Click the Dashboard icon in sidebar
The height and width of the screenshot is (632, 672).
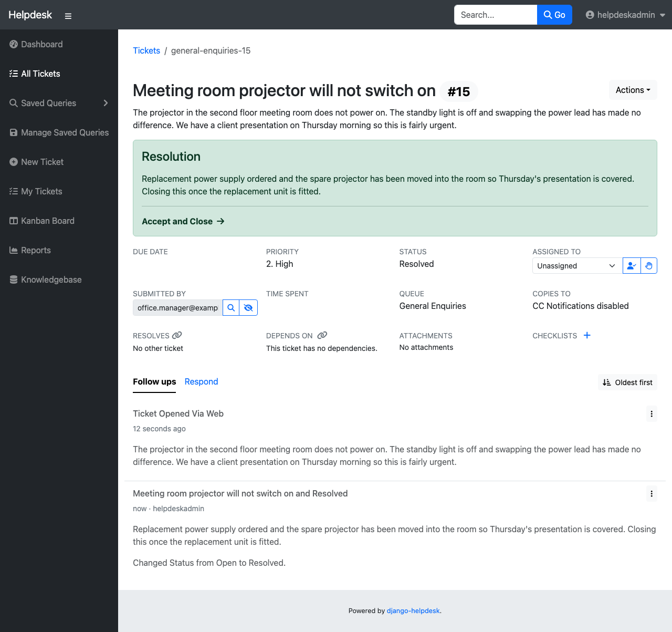14,44
